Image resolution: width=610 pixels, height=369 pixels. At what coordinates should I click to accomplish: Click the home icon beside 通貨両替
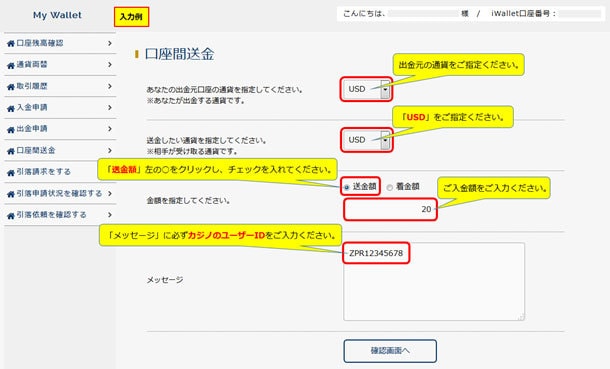coord(11,65)
